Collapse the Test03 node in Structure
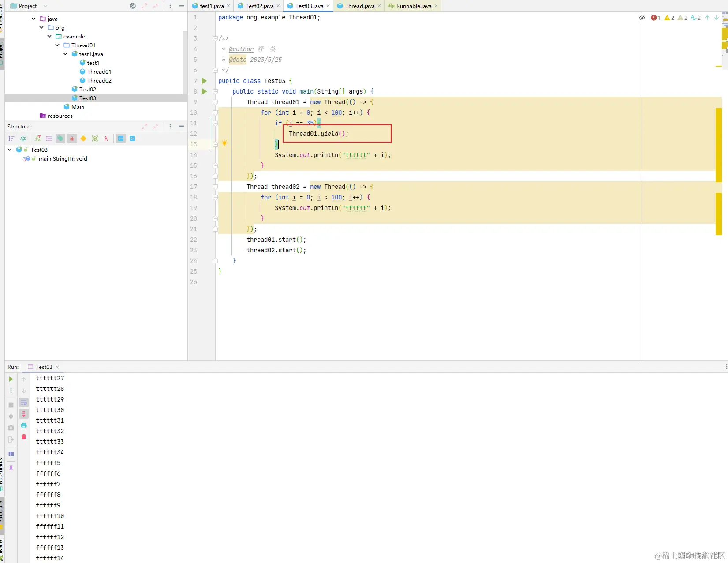Image resolution: width=728 pixels, height=563 pixels. (x=10, y=150)
